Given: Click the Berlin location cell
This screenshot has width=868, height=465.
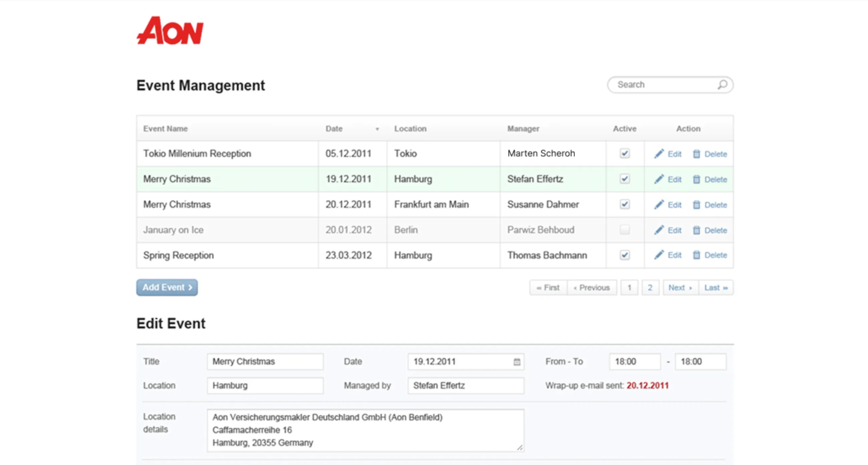Looking at the screenshot, I should point(406,230).
